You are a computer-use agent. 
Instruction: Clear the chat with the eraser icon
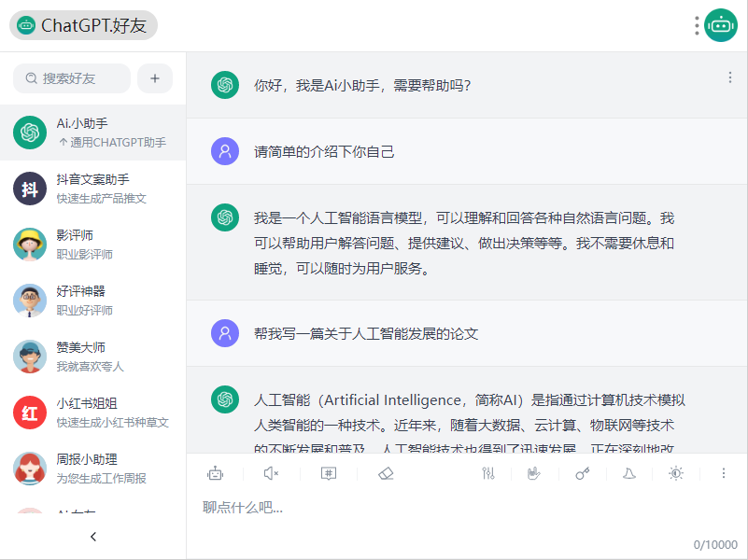386,473
